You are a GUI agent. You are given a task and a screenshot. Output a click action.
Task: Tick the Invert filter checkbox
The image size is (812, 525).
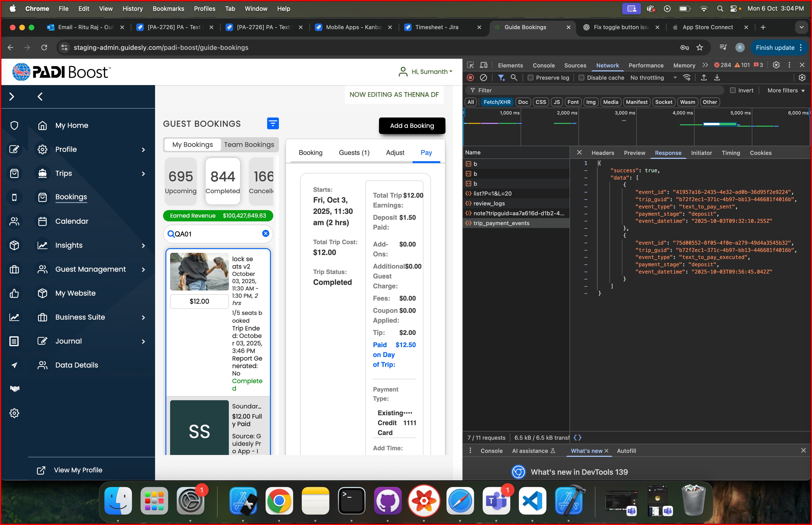click(x=733, y=90)
